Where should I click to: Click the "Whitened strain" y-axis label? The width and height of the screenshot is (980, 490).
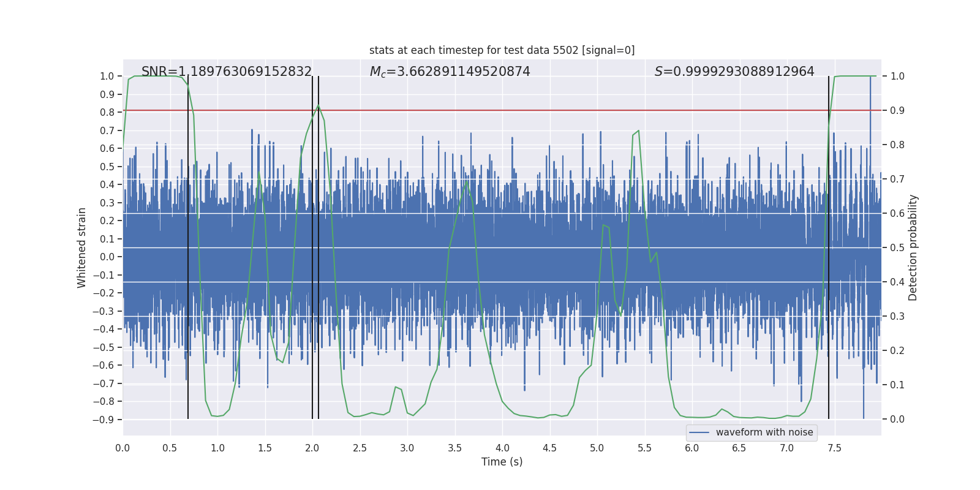pos(82,247)
